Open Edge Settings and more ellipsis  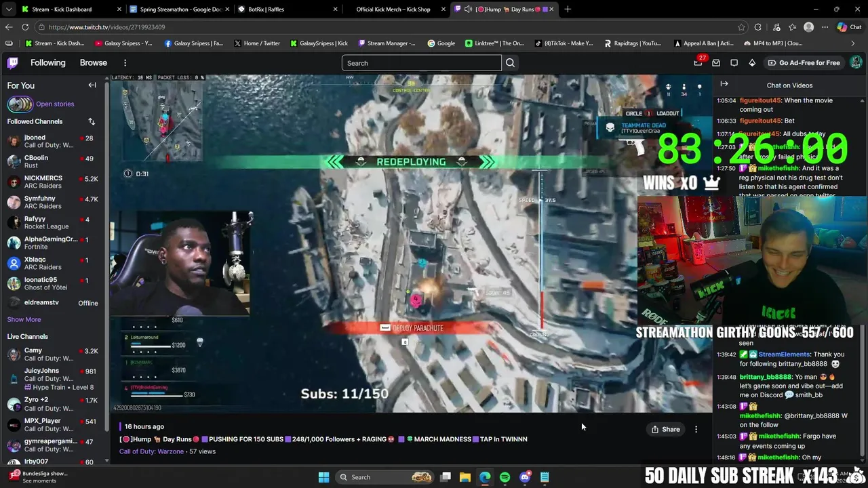click(x=825, y=27)
